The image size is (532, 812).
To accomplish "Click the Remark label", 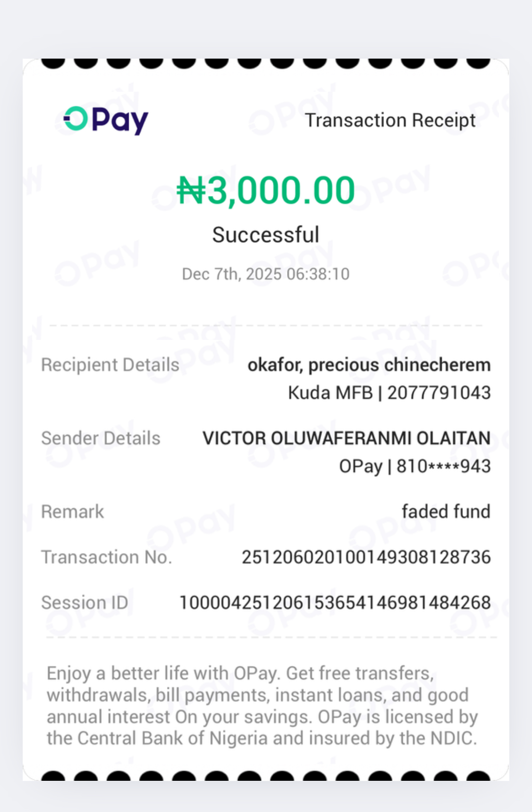I will tap(72, 512).
